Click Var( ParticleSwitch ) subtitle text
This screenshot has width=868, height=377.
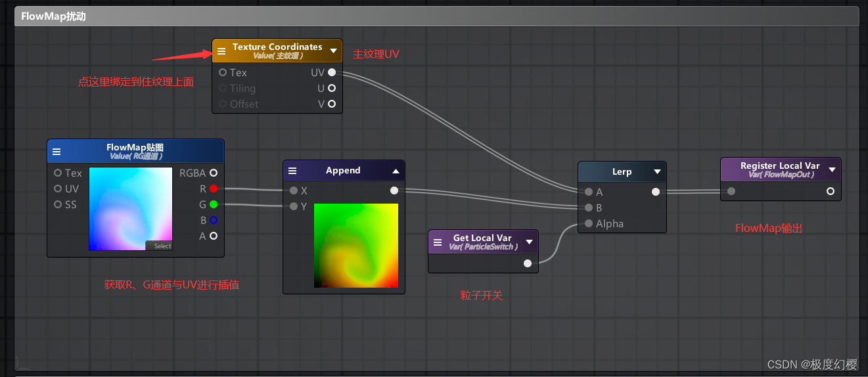tap(482, 247)
